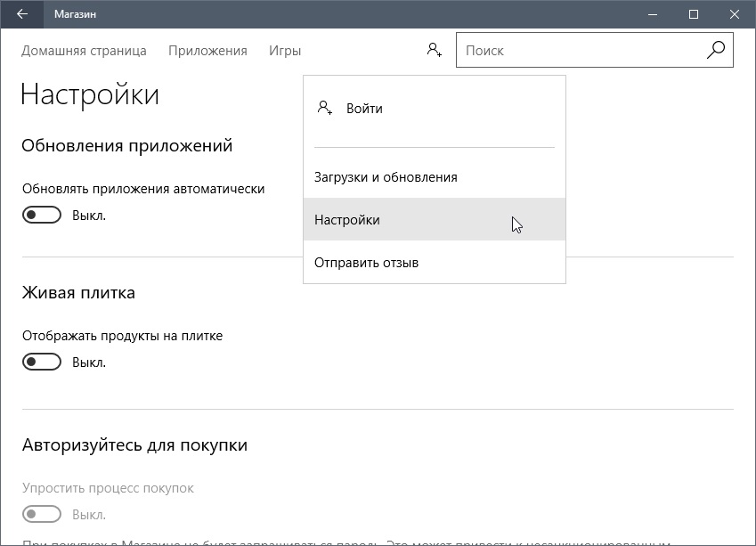Close the Магазин window

coord(735,14)
